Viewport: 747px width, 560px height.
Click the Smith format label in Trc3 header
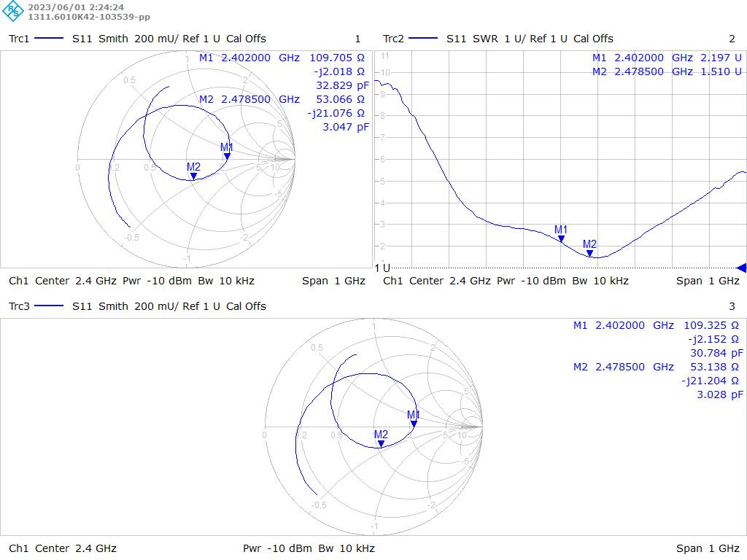tap(113, 306)
